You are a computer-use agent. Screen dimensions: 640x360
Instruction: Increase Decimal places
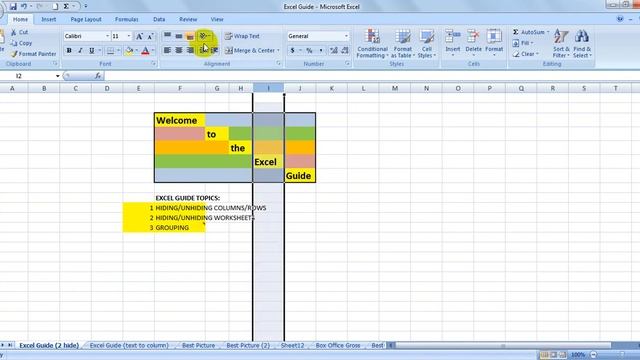tap(333, 51)
